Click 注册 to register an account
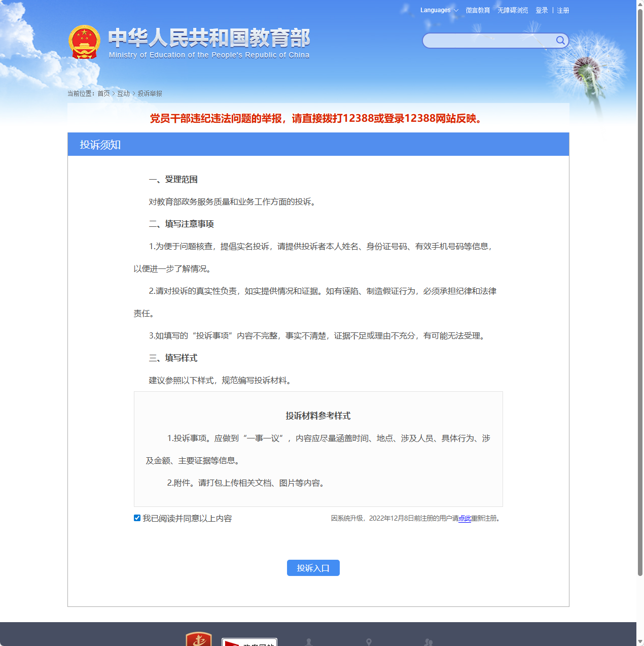This screenshot has width=644, height=646. point(563,10)
